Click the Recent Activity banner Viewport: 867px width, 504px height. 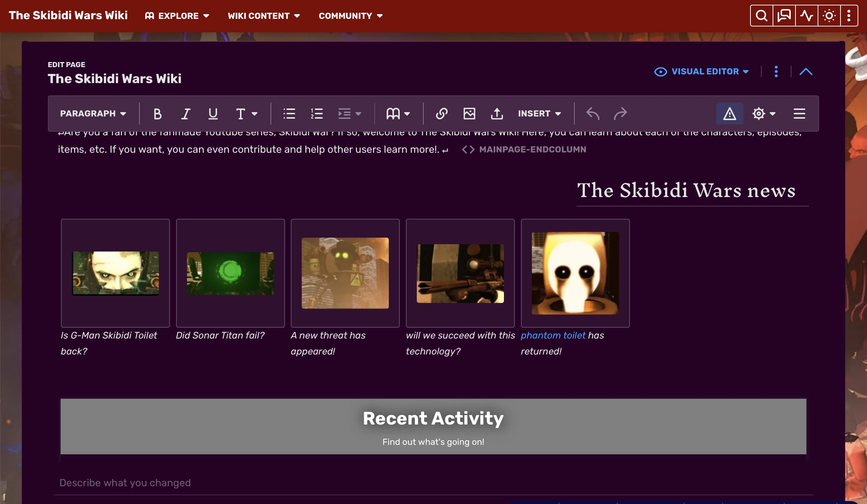coord(433,426)
